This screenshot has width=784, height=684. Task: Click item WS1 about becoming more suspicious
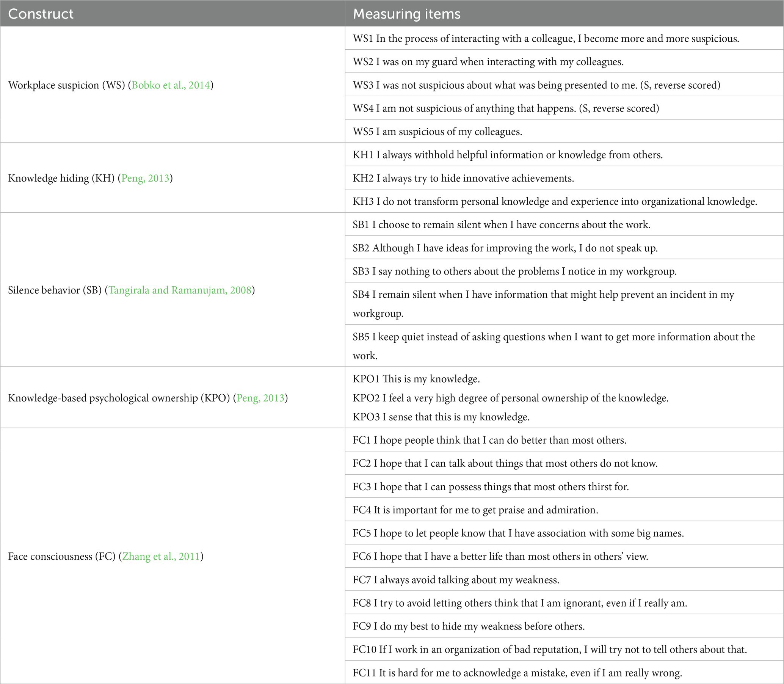pyautogui.click(x=546, y=39)
